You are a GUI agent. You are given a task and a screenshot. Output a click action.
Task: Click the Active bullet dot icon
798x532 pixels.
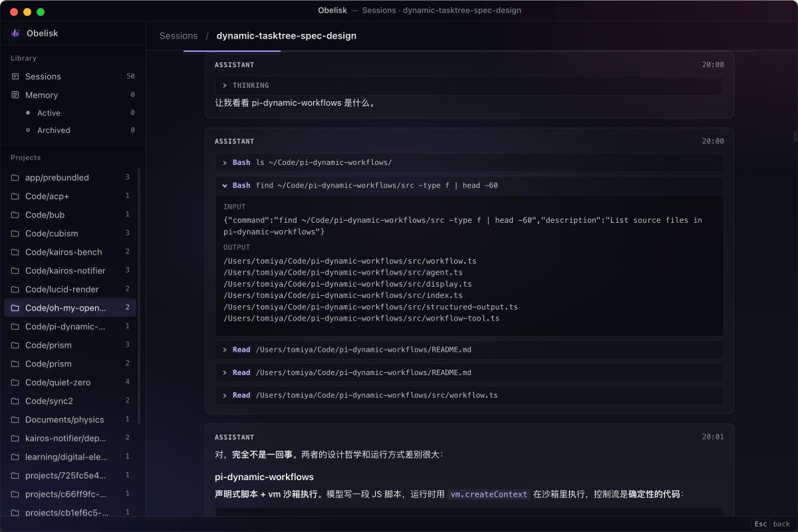click(27, 113)
